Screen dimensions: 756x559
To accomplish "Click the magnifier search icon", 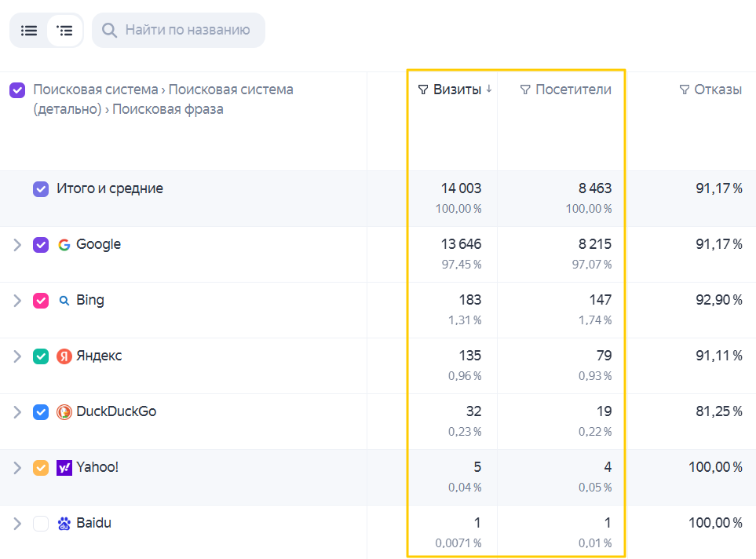I will 109,31.
